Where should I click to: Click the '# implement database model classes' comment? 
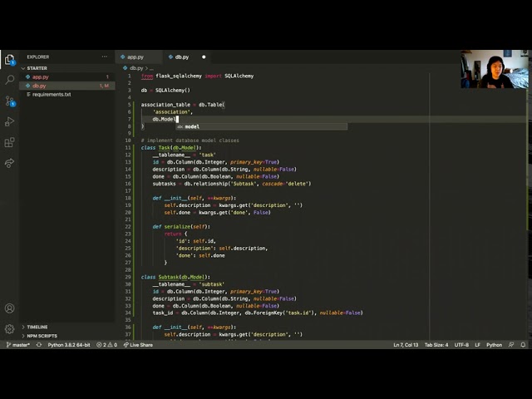[x=190, y=140]
